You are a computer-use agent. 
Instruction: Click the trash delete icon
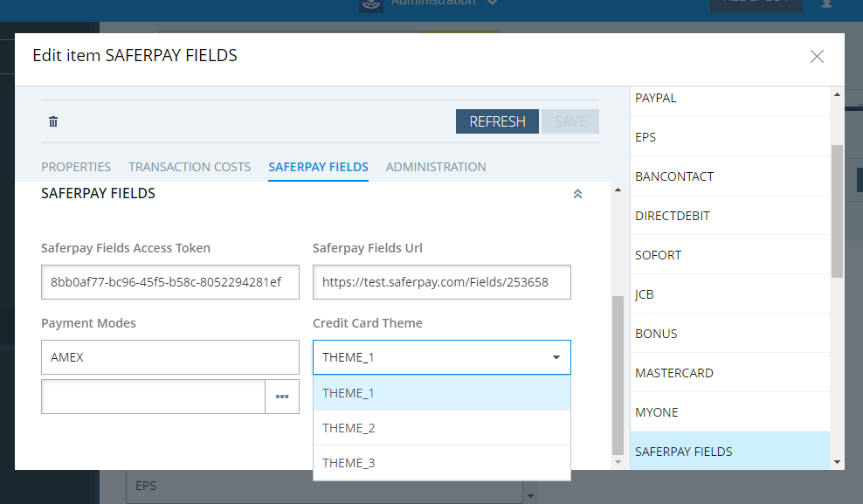(53, 122)
